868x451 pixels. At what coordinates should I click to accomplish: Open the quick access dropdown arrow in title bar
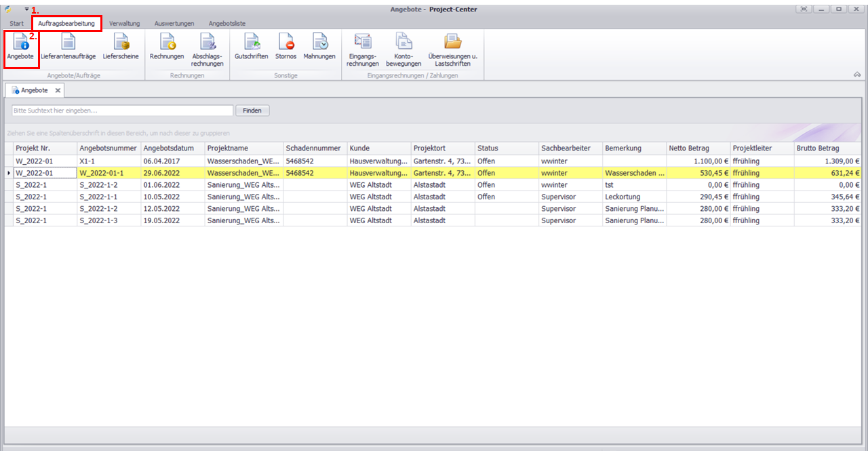coord(26,9)
